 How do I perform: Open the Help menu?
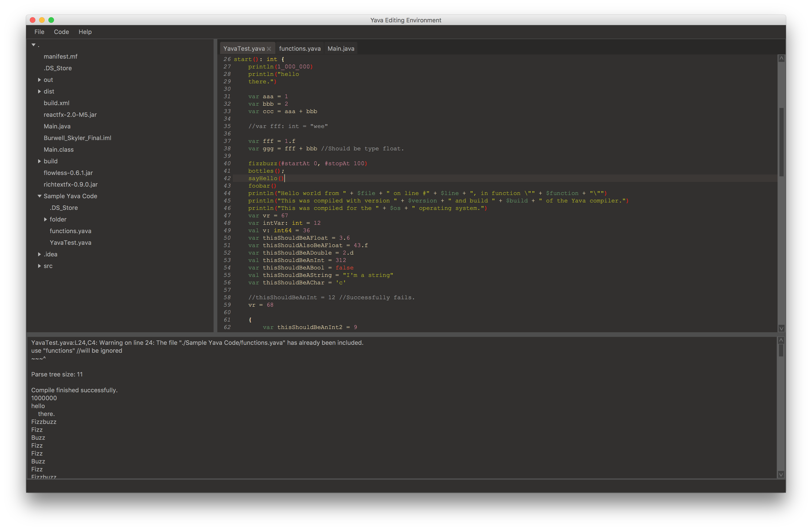tap(85, 32)
